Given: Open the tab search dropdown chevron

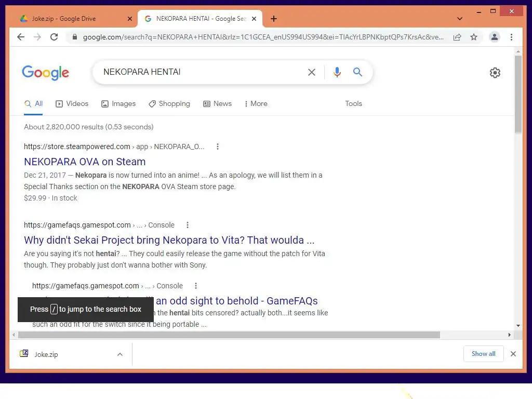Looking at the screenshot, I should pos(459,19).
